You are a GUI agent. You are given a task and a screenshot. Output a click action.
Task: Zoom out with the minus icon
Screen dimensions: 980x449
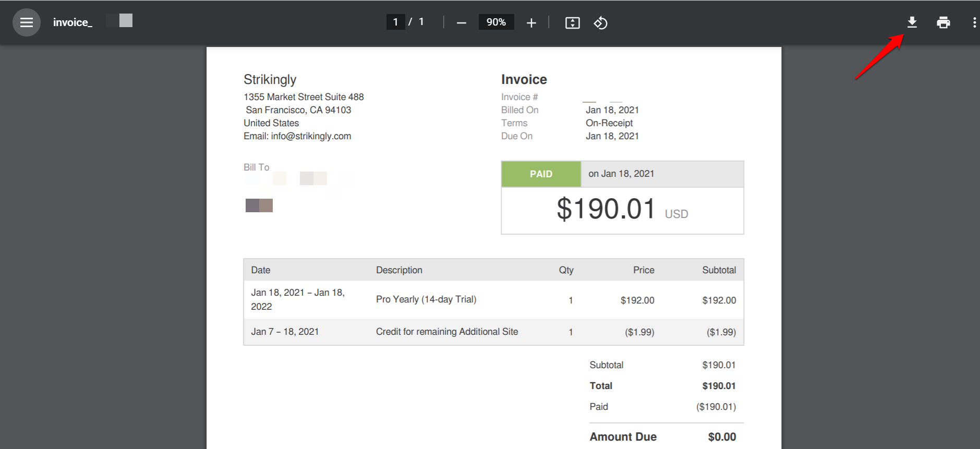coord(462,23)
